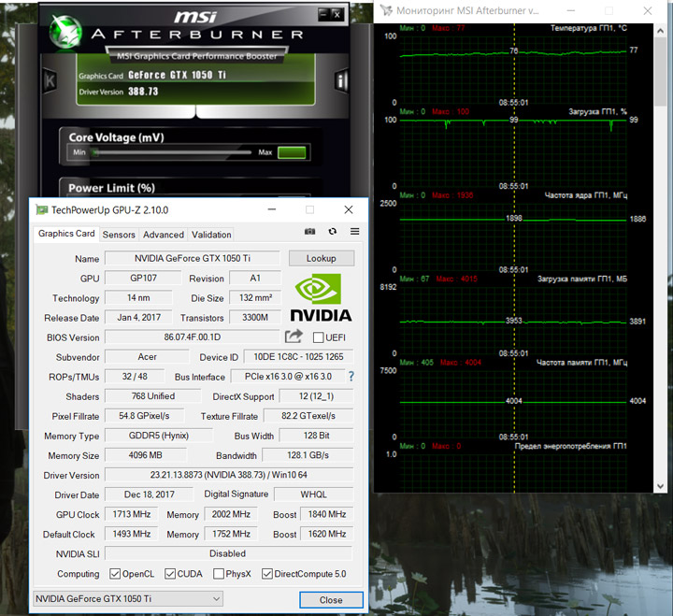Open the GPU-Z hamburger menu
Viewport: 673px width, 616px height.
(354, 232)
